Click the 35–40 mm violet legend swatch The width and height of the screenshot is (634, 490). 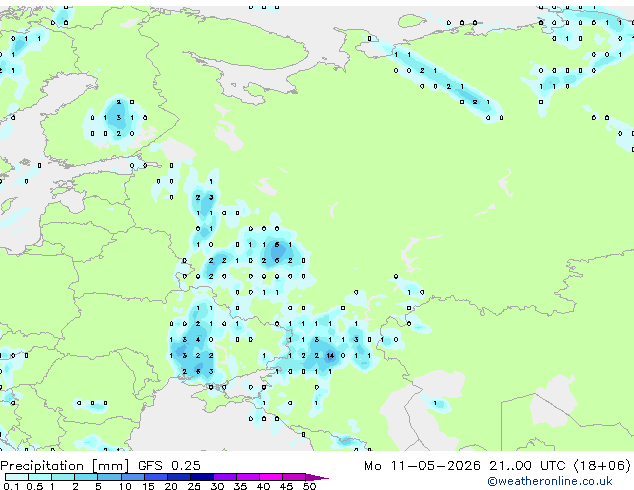tap(248, 477)
